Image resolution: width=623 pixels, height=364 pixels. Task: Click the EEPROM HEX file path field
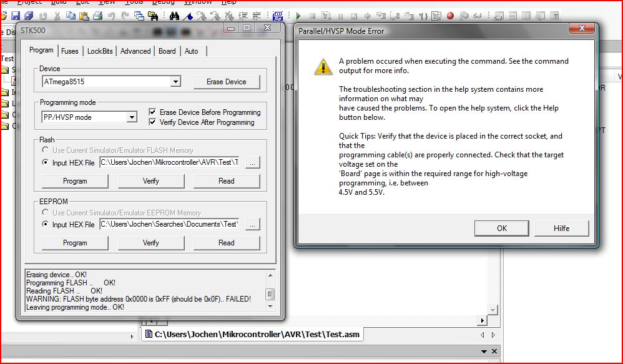(x=169, y=224)
